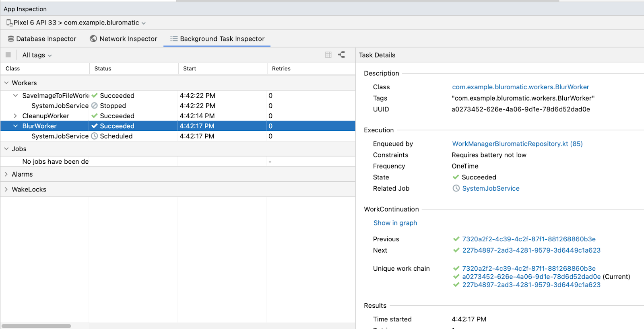Click the stop (cancel work) square icon
The height and width of the screenshot is (329, 644).
pos(8,55)
